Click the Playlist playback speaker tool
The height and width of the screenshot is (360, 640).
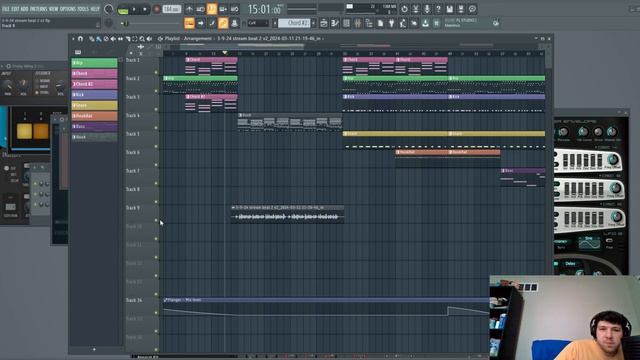coord(149,39)
